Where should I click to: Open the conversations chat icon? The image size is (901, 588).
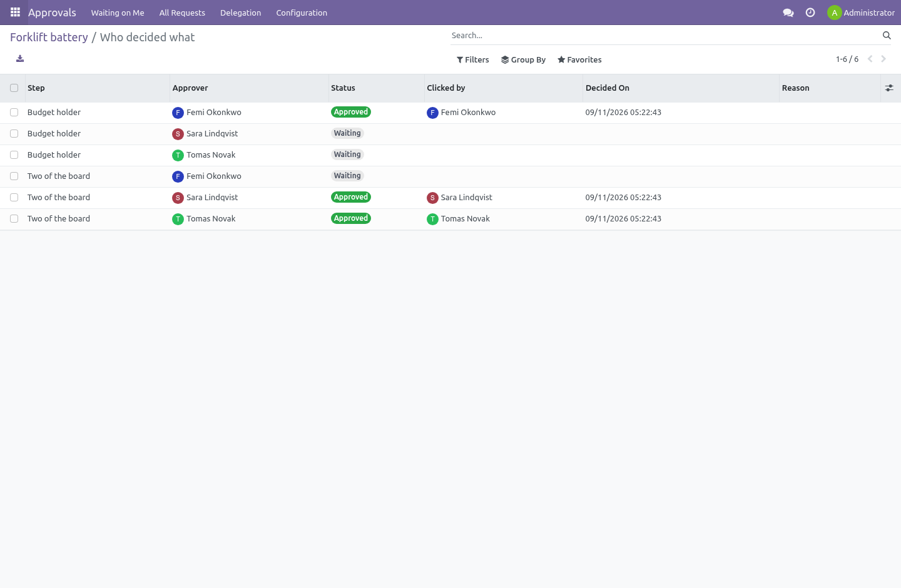(x=788, y=13)
